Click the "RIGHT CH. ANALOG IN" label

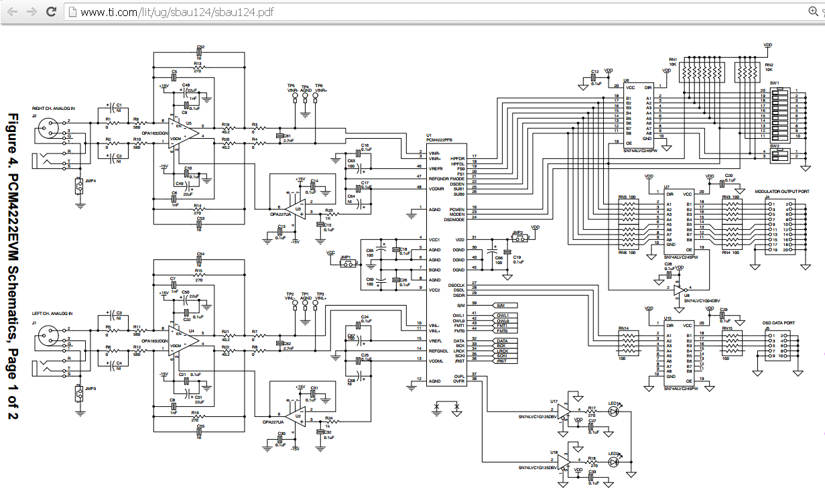54,108
